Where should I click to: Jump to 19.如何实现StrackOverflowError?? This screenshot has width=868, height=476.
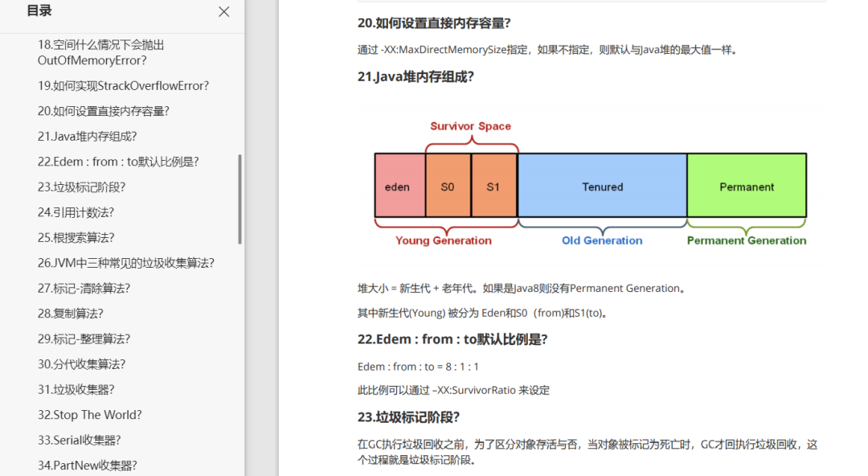pos(124,86)
